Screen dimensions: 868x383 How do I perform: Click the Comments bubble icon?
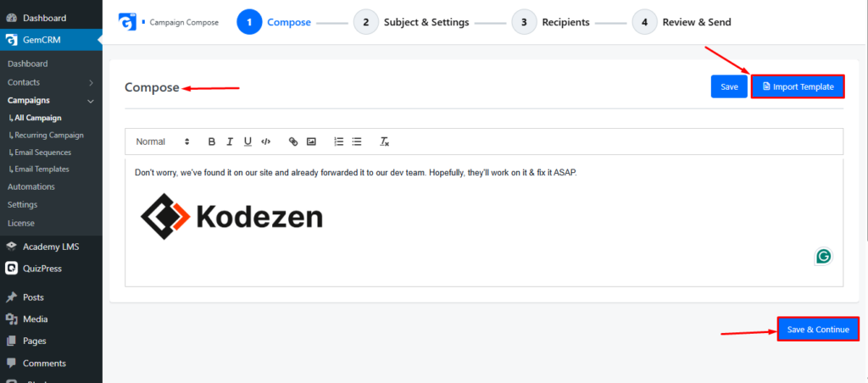tap(11, 364)
